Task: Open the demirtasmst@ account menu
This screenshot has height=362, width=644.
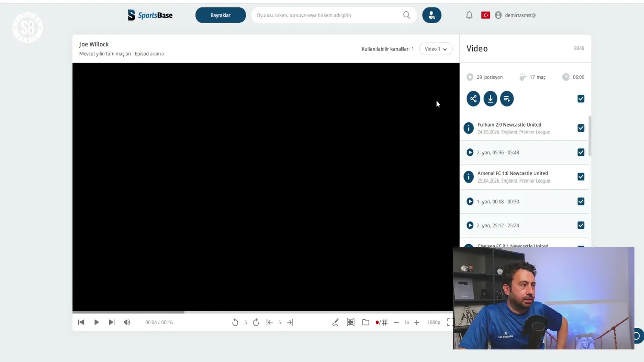Action: (x=515, y=15)
